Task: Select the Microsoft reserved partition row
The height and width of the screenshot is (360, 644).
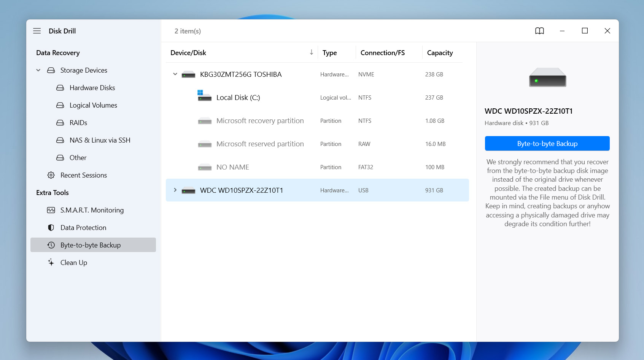Action: [x=317, y=144]
